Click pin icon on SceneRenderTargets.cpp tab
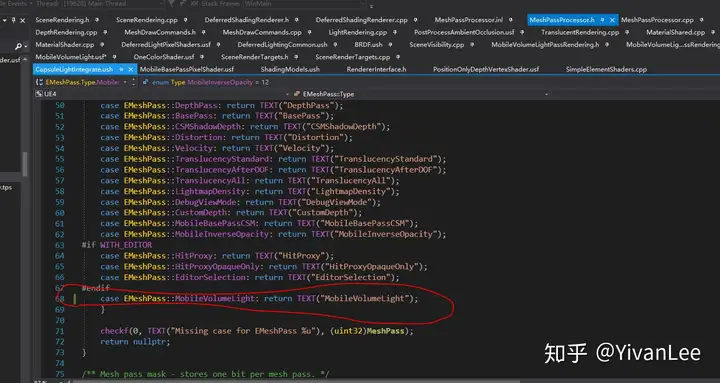The height and width of the screenshot is (383, 720). point(398,57)
